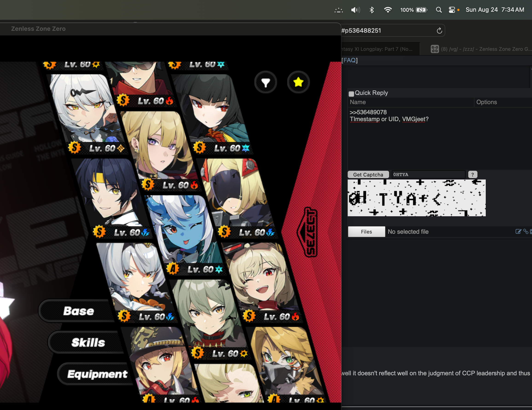Open the Skills menu tab
The width and height of the screenshot is (532, 410).
tap(88, 342)
